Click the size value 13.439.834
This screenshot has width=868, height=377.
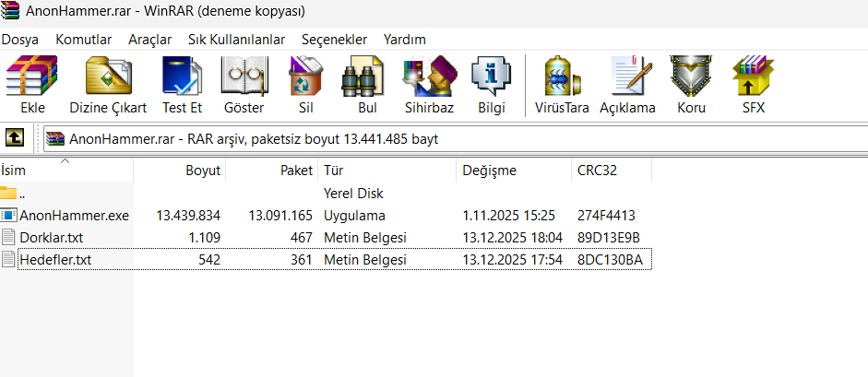pyautogui.click(x=188, y=215)
